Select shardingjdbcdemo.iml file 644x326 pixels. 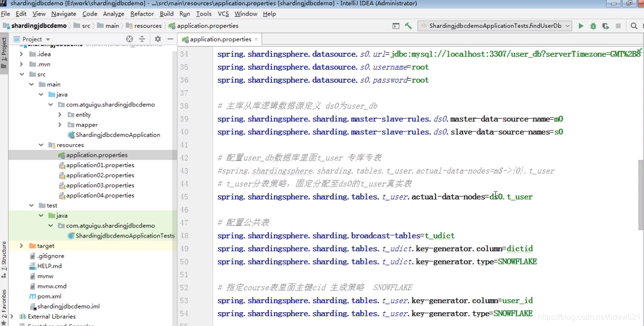[x=68, y=306]
